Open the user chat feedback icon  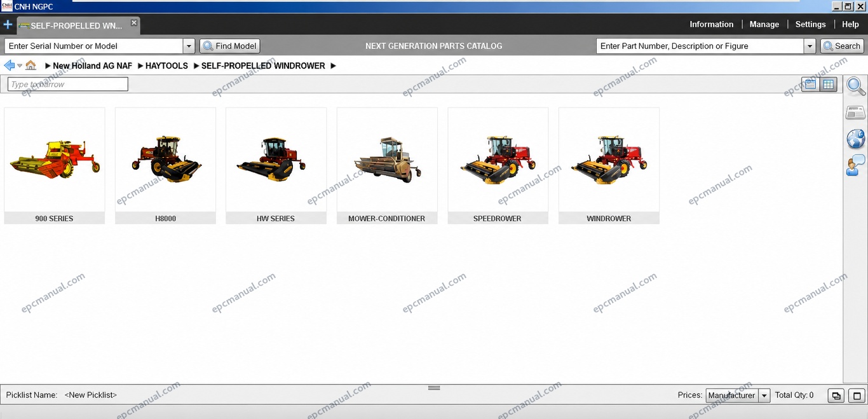[x=855, y=165]
